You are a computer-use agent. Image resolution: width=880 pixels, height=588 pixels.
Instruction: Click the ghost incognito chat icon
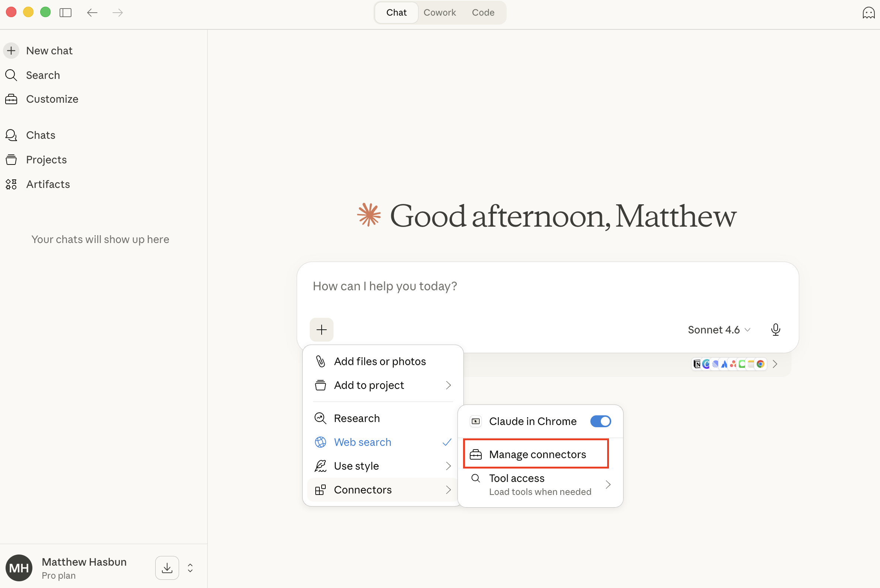(868, 13)
